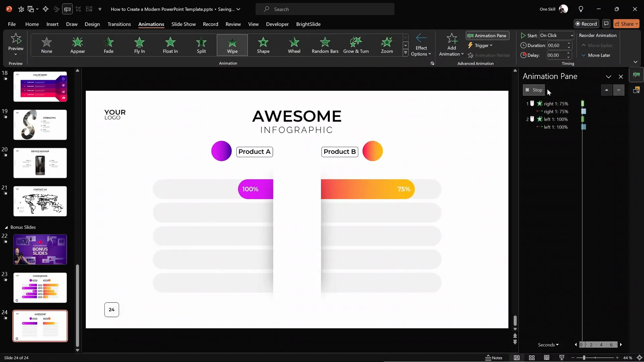The image size is (644, 362).
Task: Select slide 22 Bonus Slides thumbnail
Action: click(40, 249)
